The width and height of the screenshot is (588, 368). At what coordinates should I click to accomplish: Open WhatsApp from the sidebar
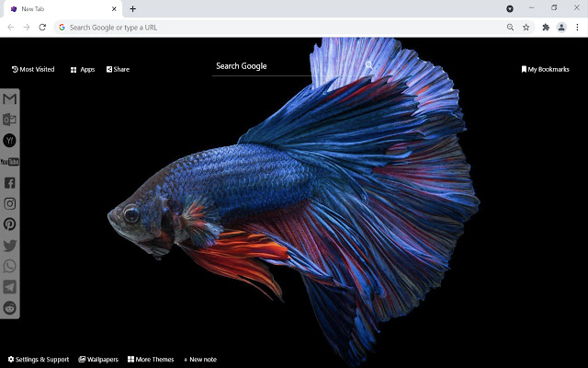point(10,266)
